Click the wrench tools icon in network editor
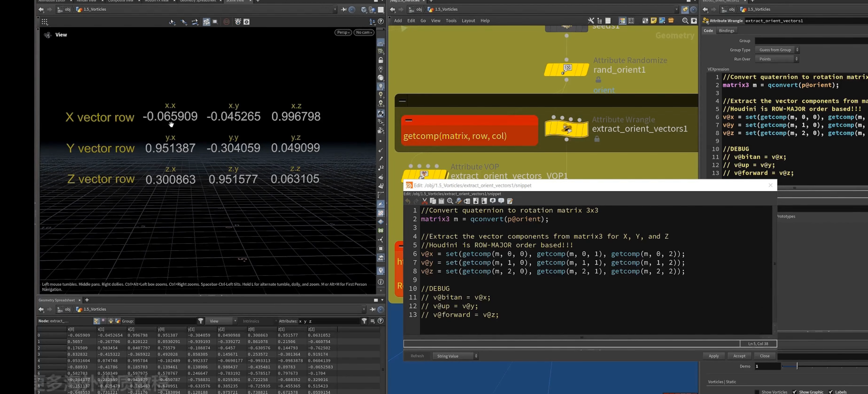The image size is (868, 394). (591, 21)
